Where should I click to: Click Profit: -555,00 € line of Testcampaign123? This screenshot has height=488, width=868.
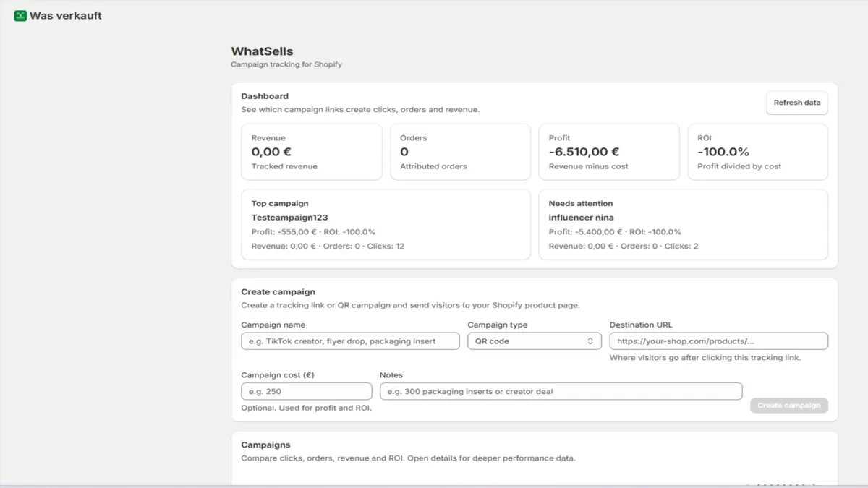pyautogui.click(x=313, y=232)
